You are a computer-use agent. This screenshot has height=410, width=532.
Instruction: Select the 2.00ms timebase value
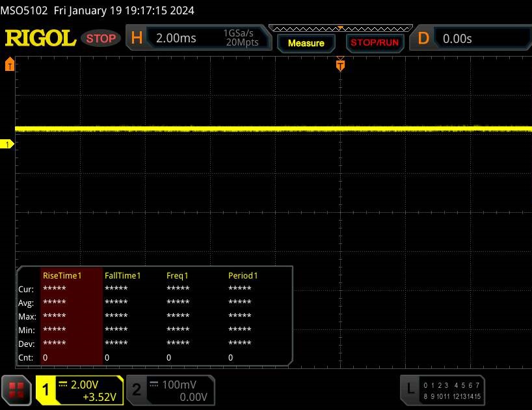click(176, 38)
